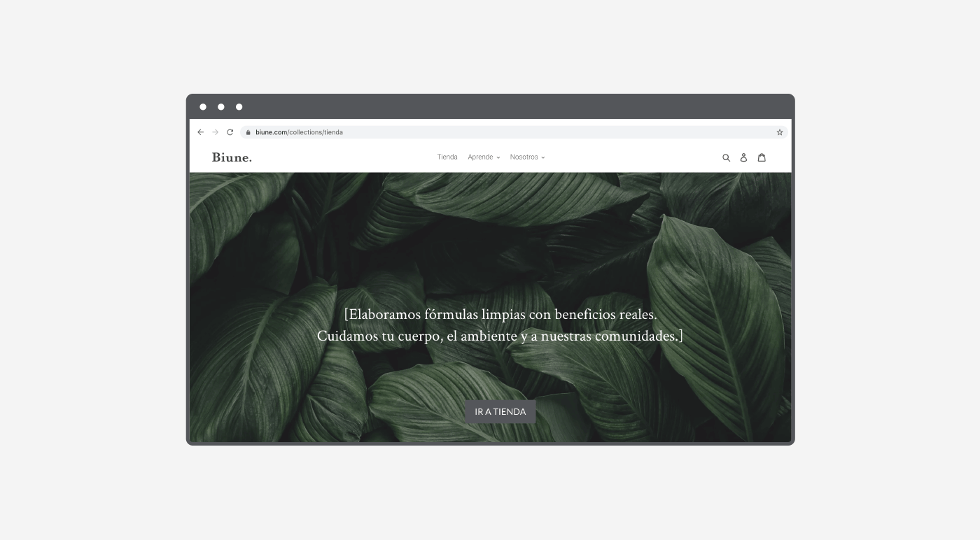Image resolution: width=980 pixels, height=540 pixels.
Task: Bookmark the page with the star icon
Action: [x=780, y=132]
